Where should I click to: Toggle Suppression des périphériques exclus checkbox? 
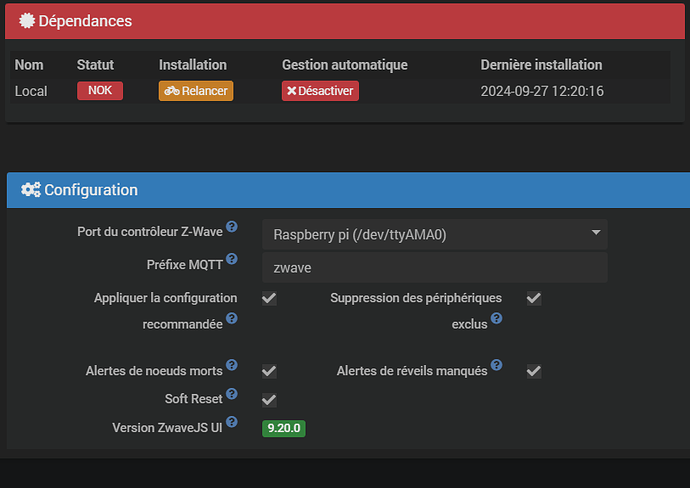534,298
